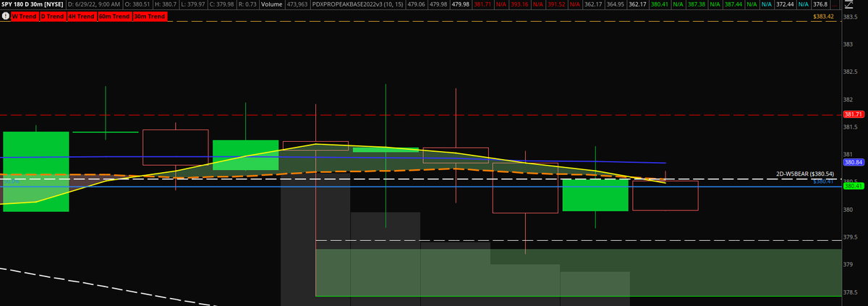The height and width of the screenshot is (306, 868).
Task: Select the 60m Trend label
Action: (x=114, y=16)
